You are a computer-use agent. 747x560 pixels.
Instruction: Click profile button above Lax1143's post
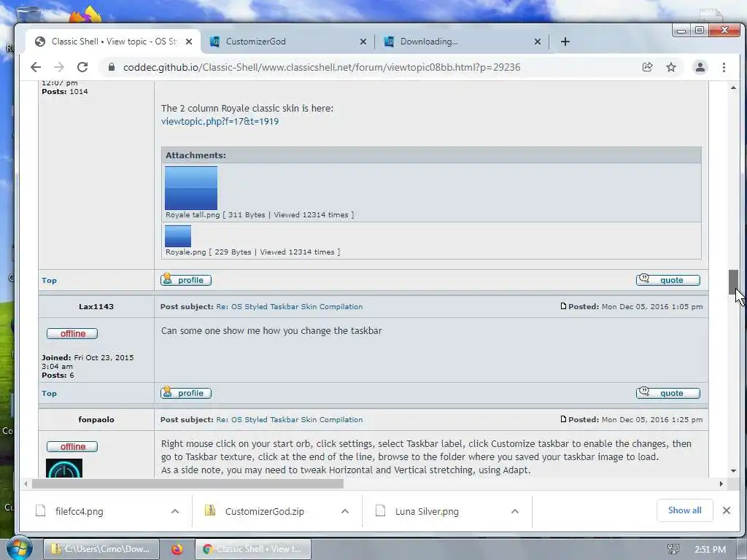pyautogui.click(x=186, y=280)
